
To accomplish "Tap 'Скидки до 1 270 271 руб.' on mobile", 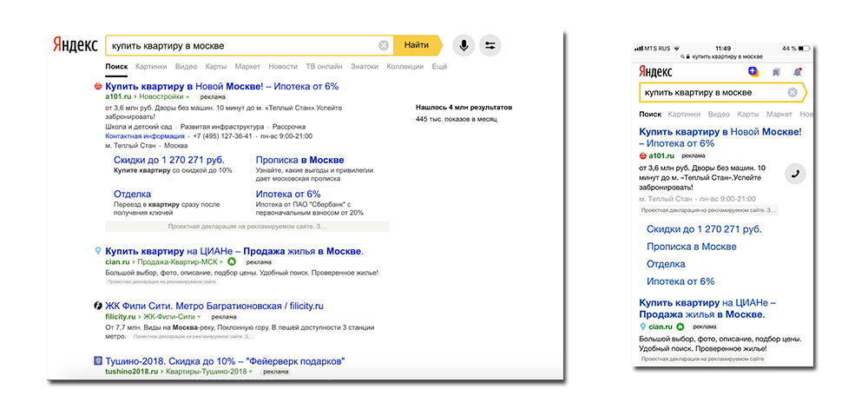I will coord(704,228).
